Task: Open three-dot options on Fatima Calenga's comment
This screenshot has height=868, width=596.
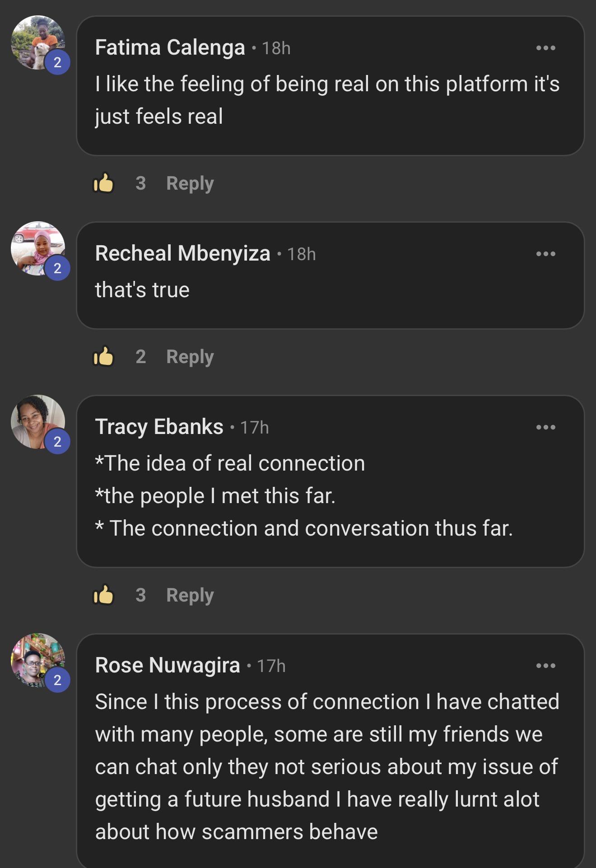Action: coord(545,48)
